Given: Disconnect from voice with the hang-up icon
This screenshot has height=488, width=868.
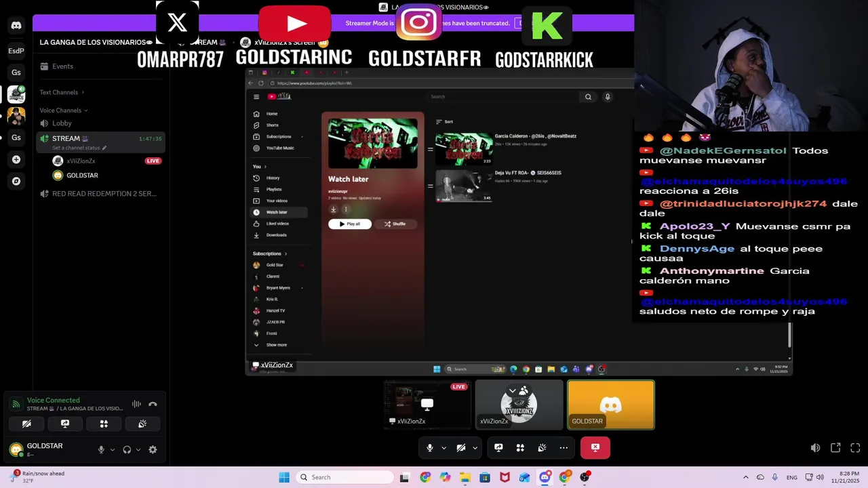Looking at the screenshot, I should point(153,404).
